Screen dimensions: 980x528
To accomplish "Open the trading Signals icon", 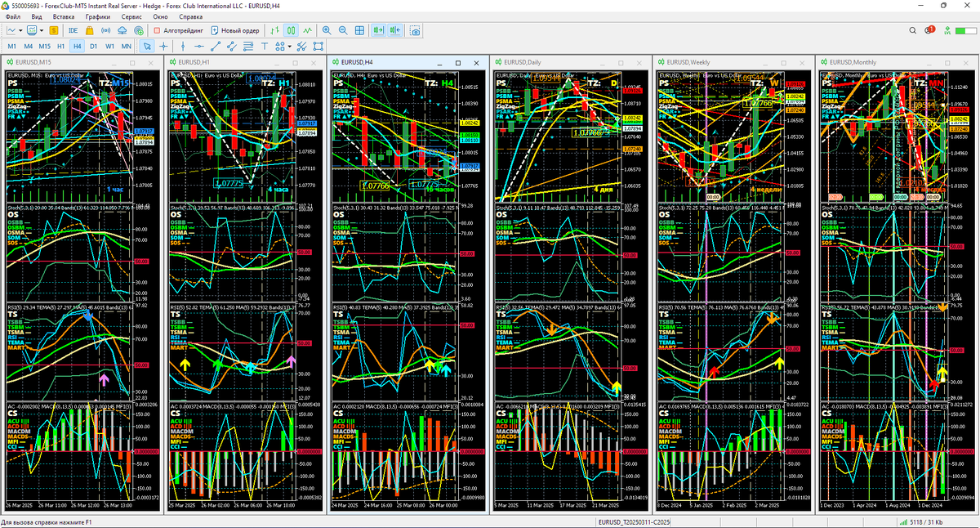I will [x=105, y=30].
